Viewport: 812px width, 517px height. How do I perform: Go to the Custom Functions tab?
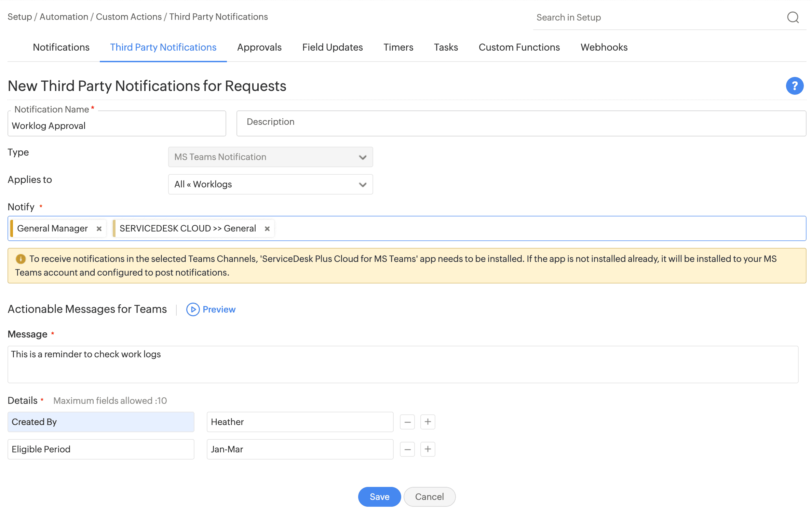[x=519, y=47]
